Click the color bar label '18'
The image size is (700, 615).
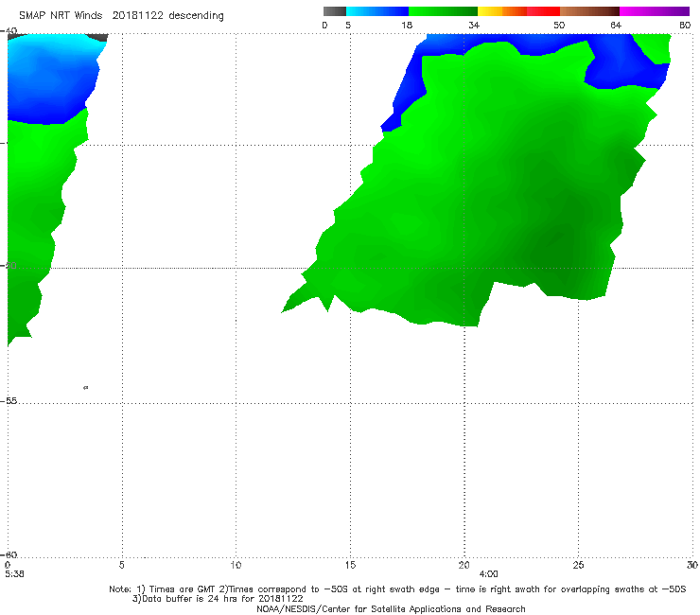tap(407, 25)
